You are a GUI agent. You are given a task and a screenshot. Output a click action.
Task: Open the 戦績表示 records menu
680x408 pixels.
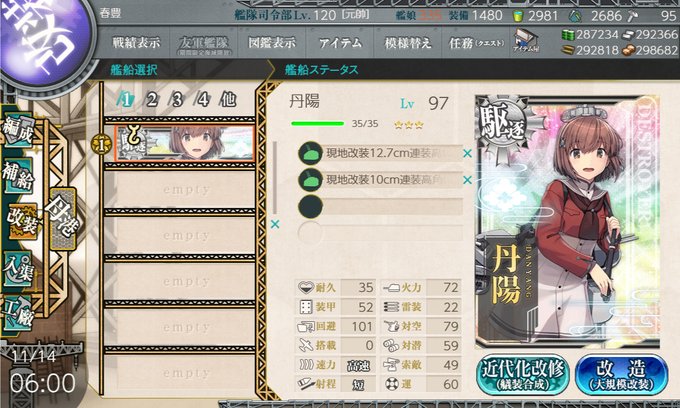point(136,42)
